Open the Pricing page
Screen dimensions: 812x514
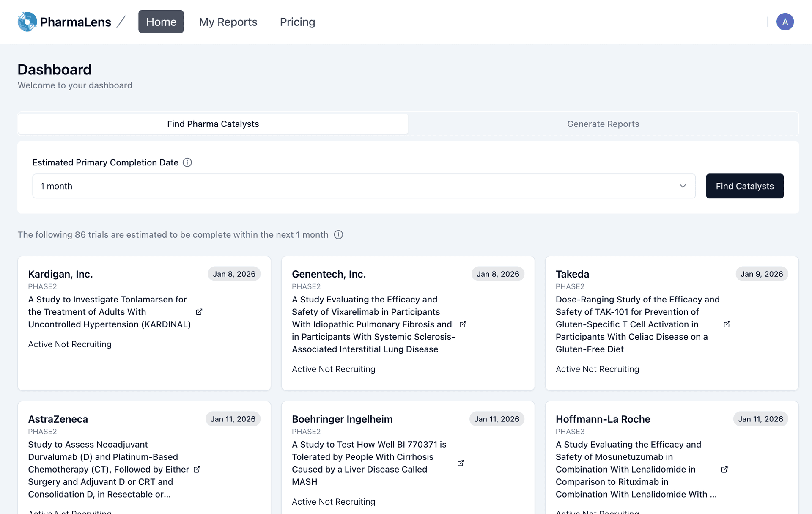tap(297, 22)
